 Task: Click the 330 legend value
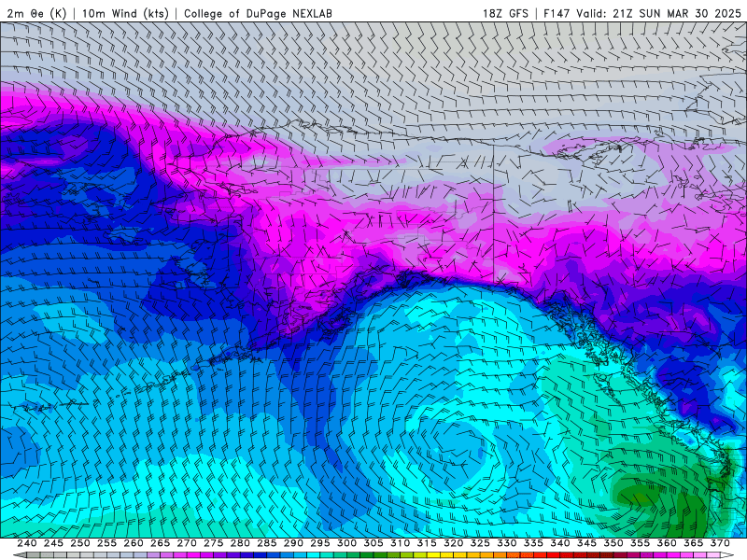pos(507,543)
